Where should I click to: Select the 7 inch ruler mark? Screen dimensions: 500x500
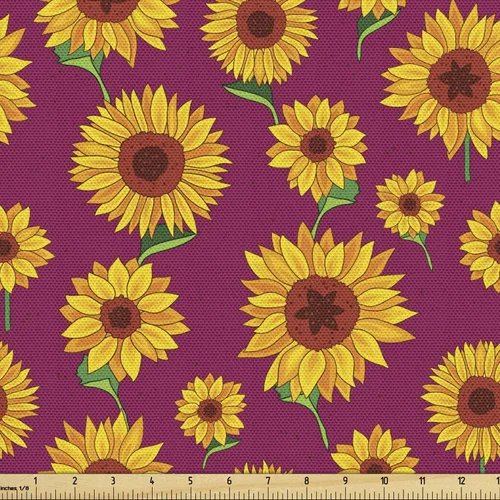[268, 481]
